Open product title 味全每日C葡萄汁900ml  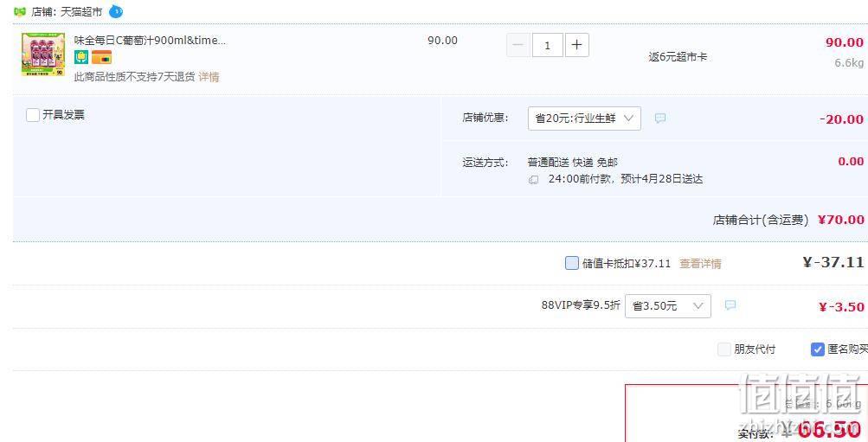pos(150,41)
